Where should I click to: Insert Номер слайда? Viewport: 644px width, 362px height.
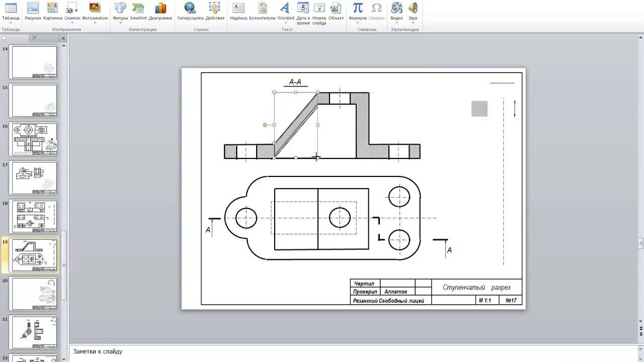click(319, 14)
